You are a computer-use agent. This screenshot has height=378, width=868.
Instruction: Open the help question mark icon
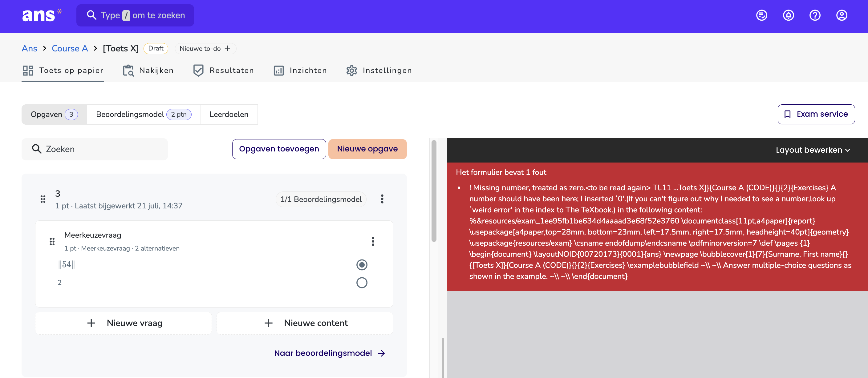coord(815,15)
